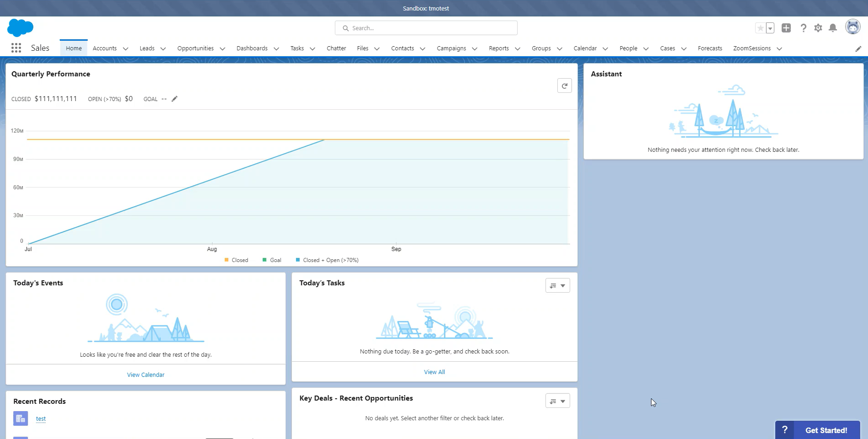This screenshot has width=868, height=439.
Task: Expand the People tab menu chevron
Action: pos(646,49)
